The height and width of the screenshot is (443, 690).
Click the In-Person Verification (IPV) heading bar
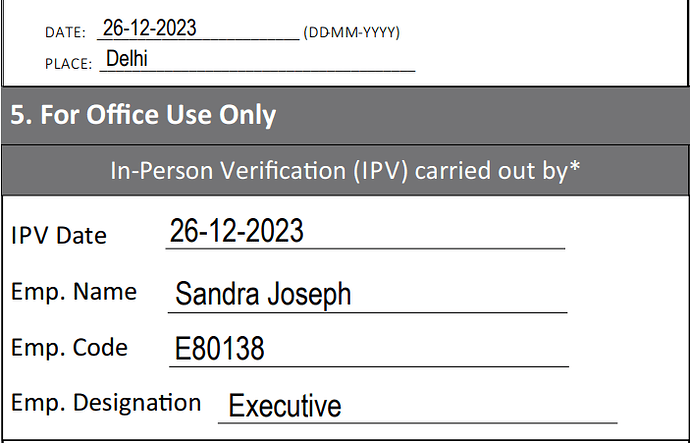345,171
